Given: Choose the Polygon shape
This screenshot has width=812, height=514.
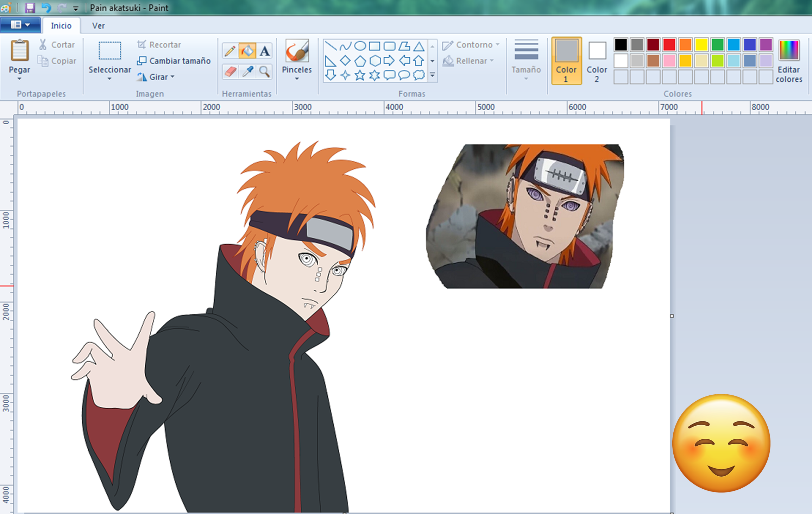Looking at the screenshot, I should [x=404, y=46].
